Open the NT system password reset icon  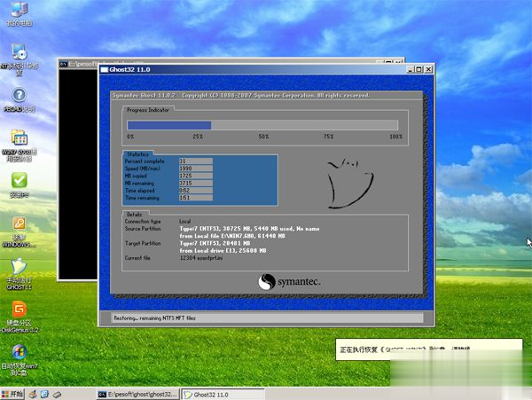click(x=19, y=53)
